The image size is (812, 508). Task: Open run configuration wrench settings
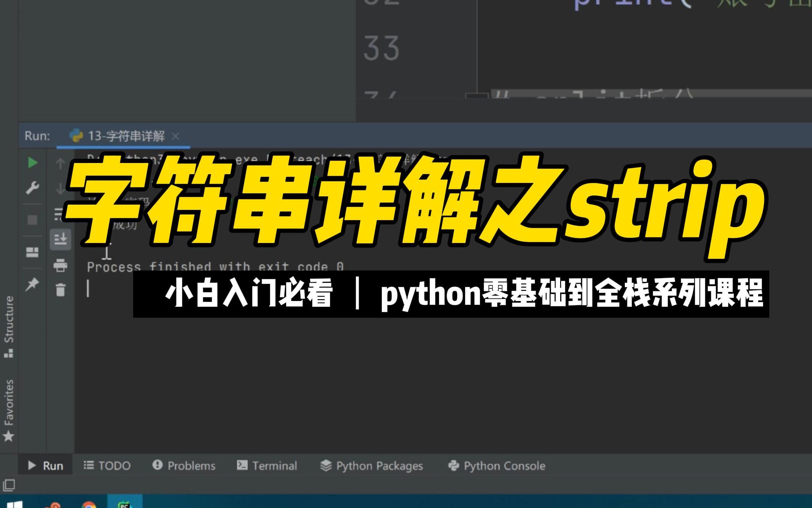click(33, 188)
